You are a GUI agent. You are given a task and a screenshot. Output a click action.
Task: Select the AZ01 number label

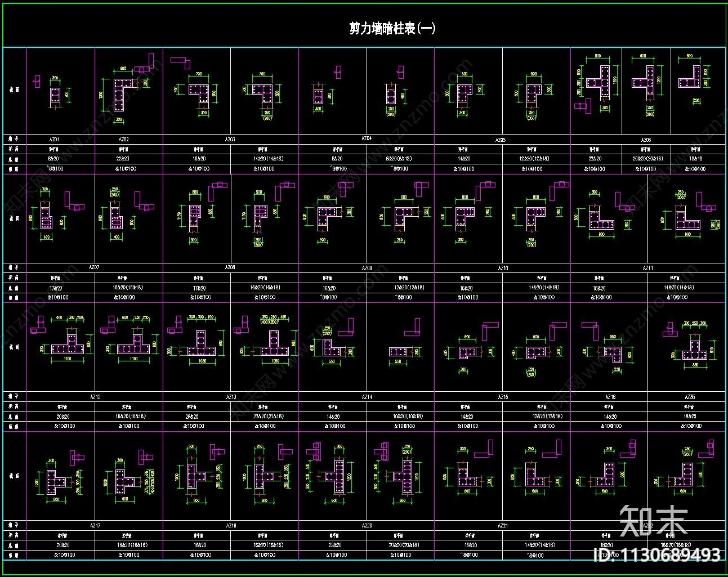pyautogui.click(x=55, y=138)
